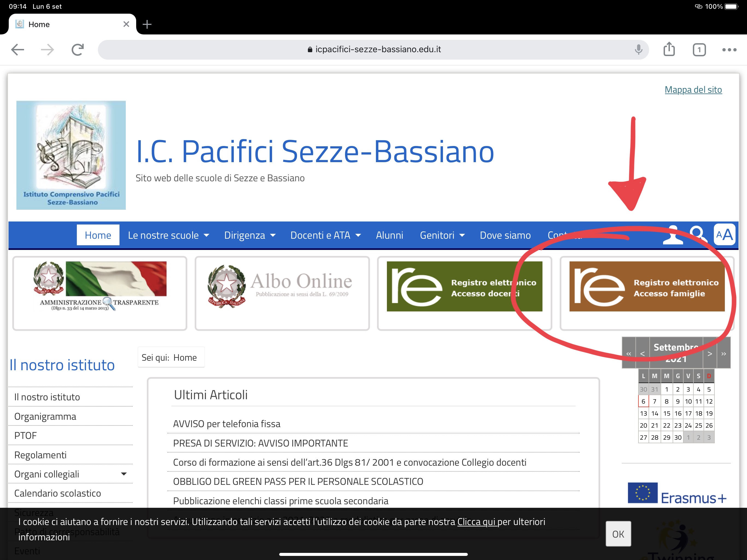The width and height of the screenshot is (747, 560).
Task: Tap the battery indicator in status bar
Action: 731,6
